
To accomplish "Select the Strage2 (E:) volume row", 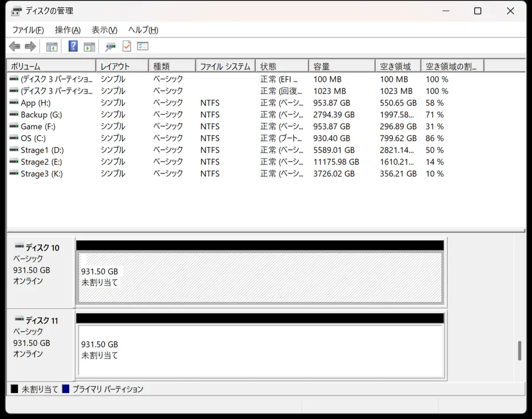I will point(246,162).
